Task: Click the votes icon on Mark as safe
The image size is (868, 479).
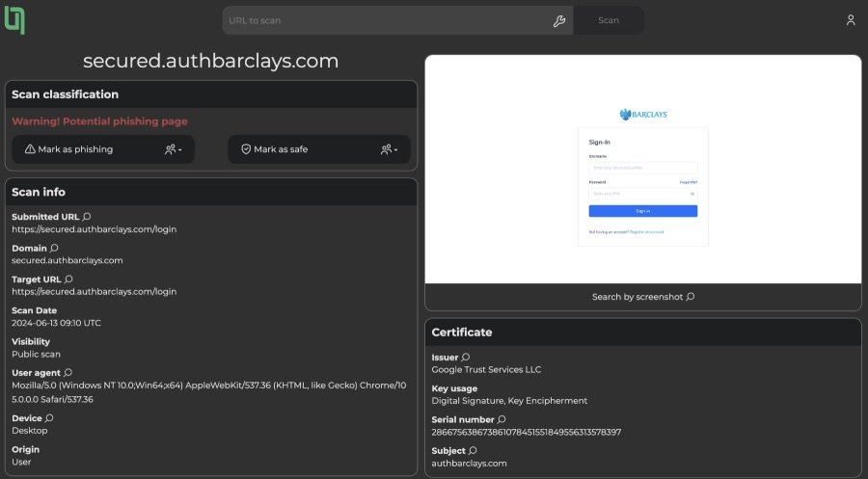Action: 386,149
